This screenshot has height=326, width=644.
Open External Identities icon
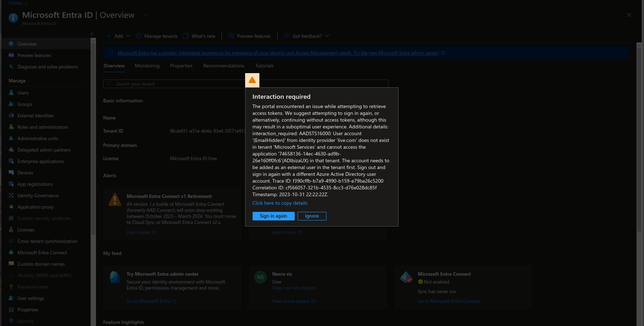point(11,116)
